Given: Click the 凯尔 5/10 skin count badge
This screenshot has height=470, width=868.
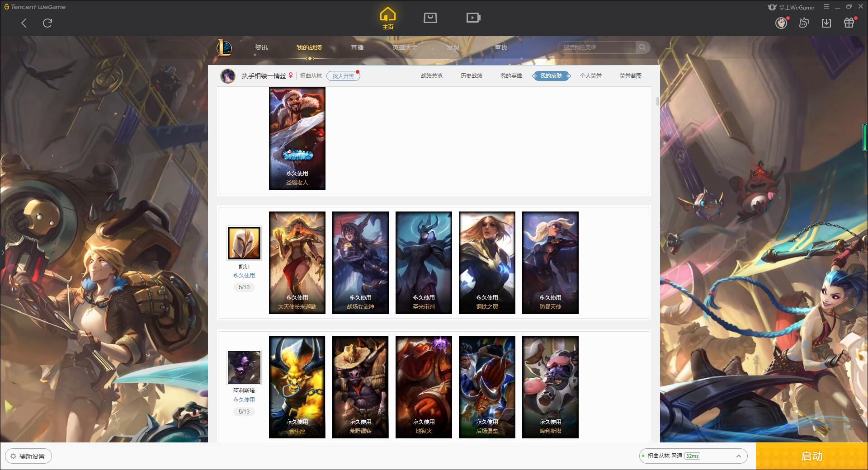Looking at the screenshot, I should (244, 287).
